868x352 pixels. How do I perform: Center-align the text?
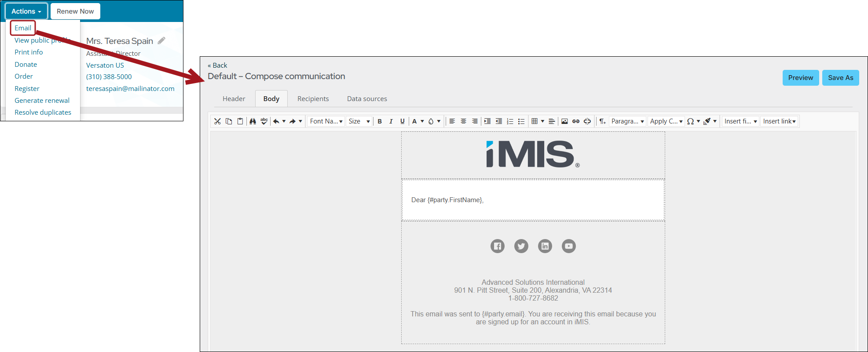pyautogui.click(x=463, y=121)
